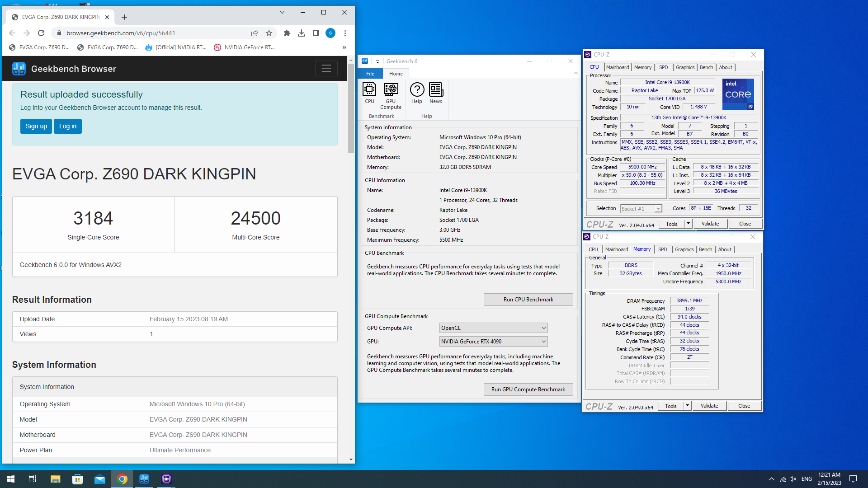Open SPD tab in upper CPU-Z

click(x=664, y=67)
